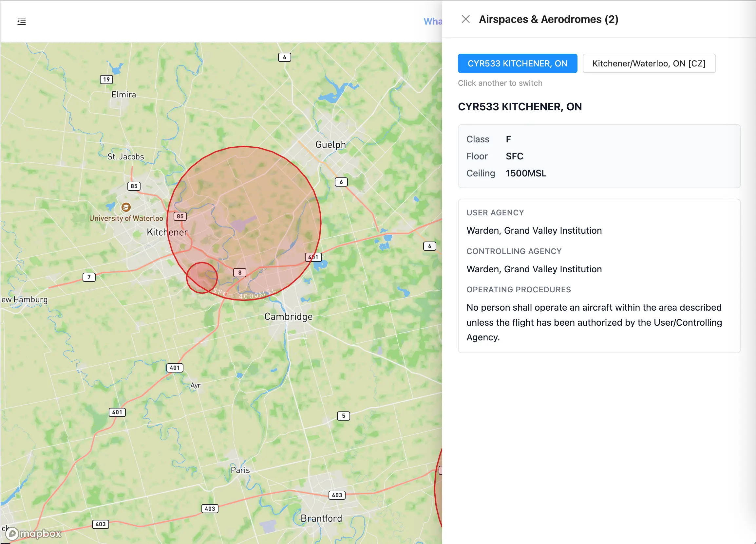Click the Cambridge city label
Screen dimensions: 756x544
(x=288, y=317)
